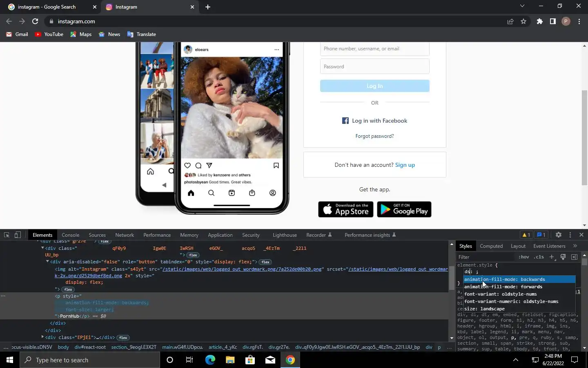The width and height of the screenshot is (588, 368).
Task: Open the Performance tab
Action: [157, 235]
